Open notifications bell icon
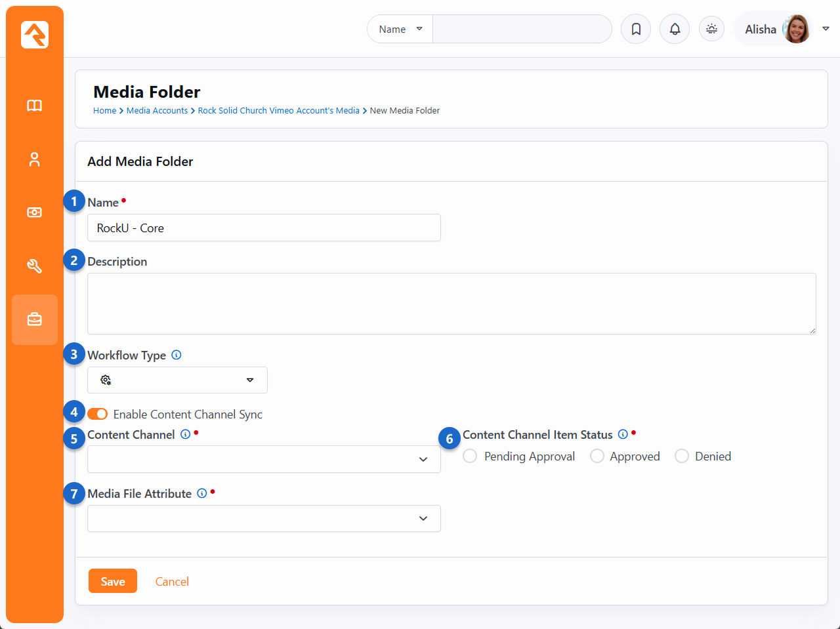The width and height of the screenshot is (840, 629). point(675,30)
